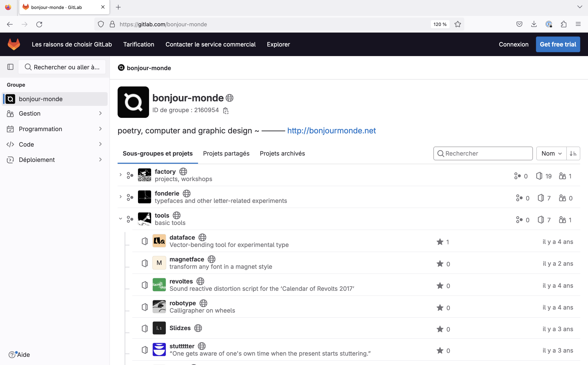This screenshot has width=588, height=365.
Task: Reload the page in browser
Action: (39, 24)
